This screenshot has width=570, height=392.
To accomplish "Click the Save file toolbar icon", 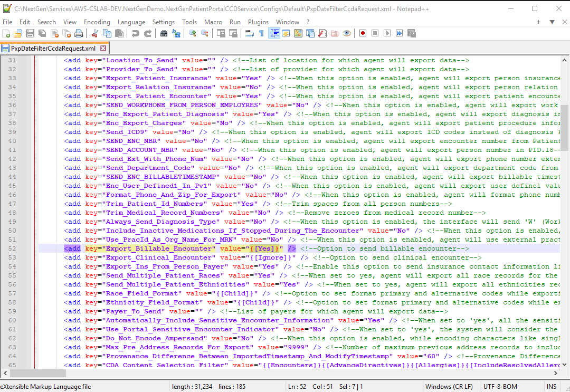I will 30,33.
